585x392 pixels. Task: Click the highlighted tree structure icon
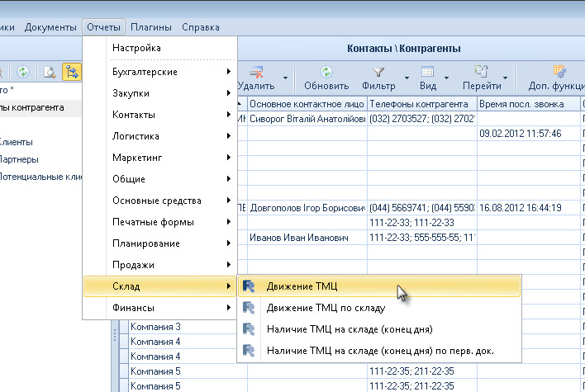pos(72,72)
